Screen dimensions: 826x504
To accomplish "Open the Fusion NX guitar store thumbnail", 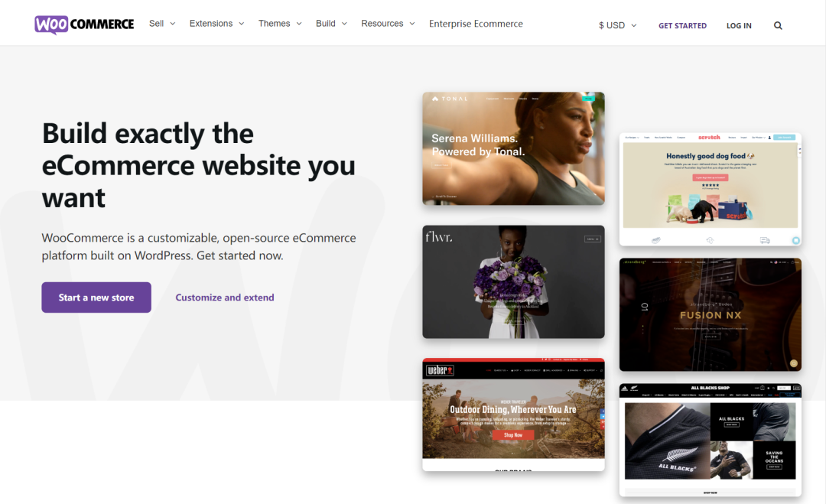I will (710, 314).
